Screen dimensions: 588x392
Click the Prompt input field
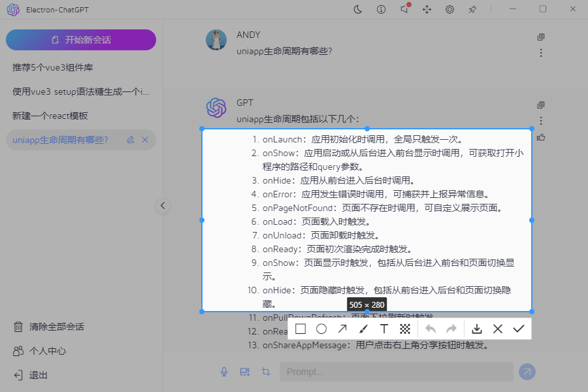click(396, 372)
